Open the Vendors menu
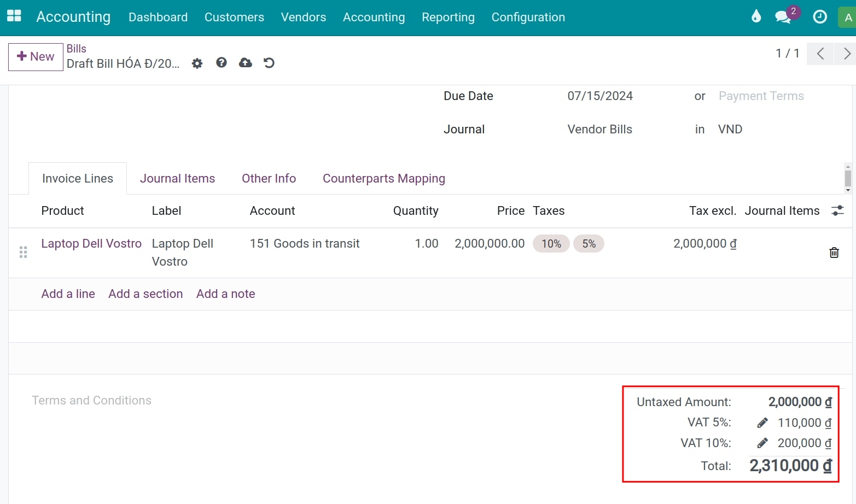856x504 pixels. [x=304, y=17]
